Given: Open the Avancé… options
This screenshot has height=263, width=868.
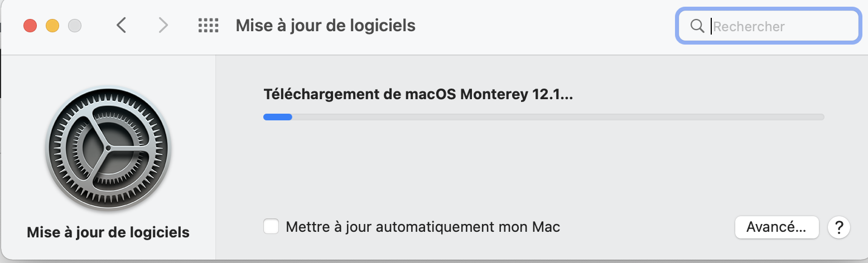Looking at the screenshot, I should pyautogui.click(x=776, y=227).
